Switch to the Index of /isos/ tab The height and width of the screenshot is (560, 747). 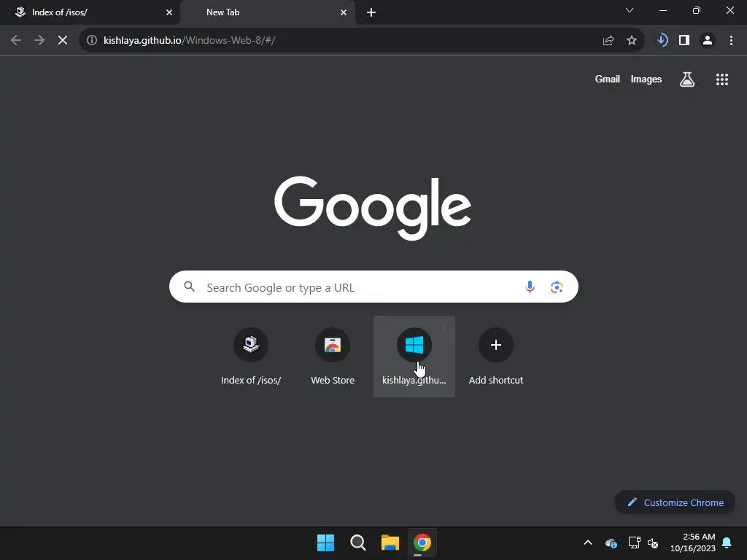pos(90,12)
